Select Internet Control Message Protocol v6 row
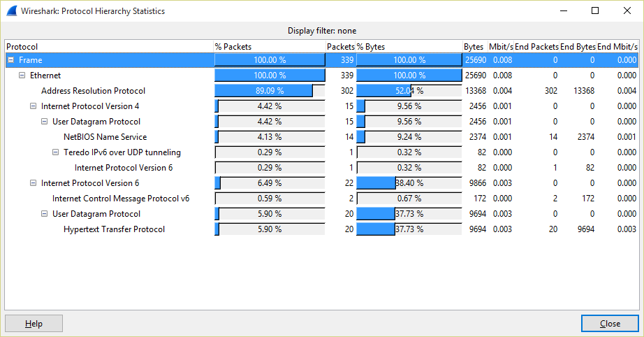Image resolution: width=644 pixels, height=337 pixels. pos(121,199)
